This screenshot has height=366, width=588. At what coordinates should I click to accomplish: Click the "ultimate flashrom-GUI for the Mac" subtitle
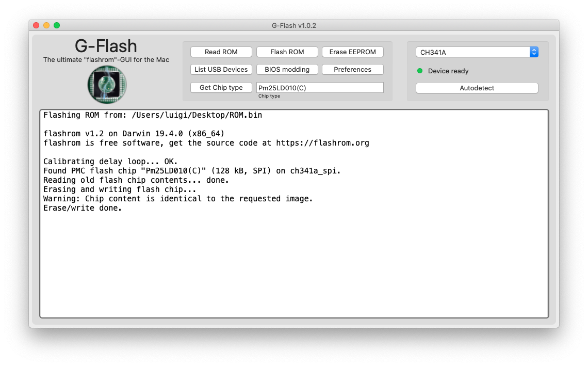pyautogui.click(x=106, y=60)
